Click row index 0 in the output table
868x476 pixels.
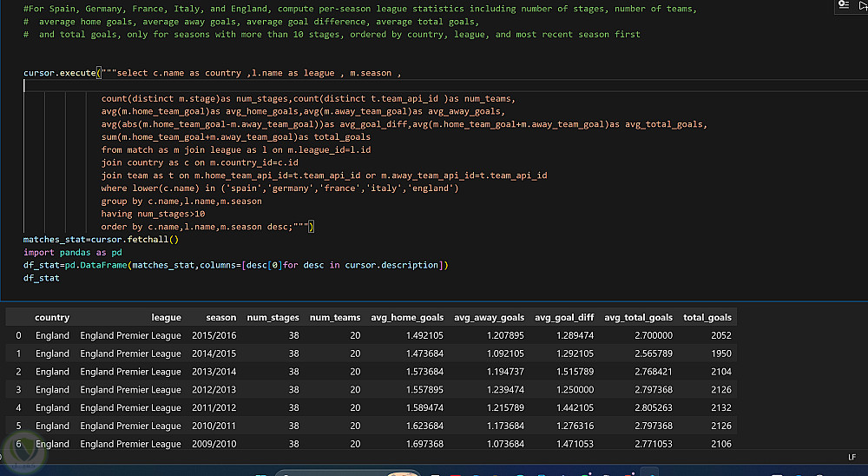point(18,335)
